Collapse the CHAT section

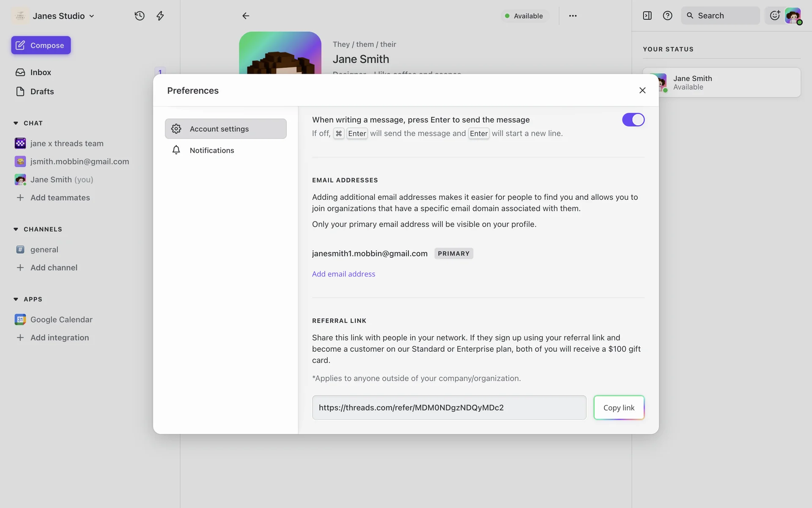[16, 123]
